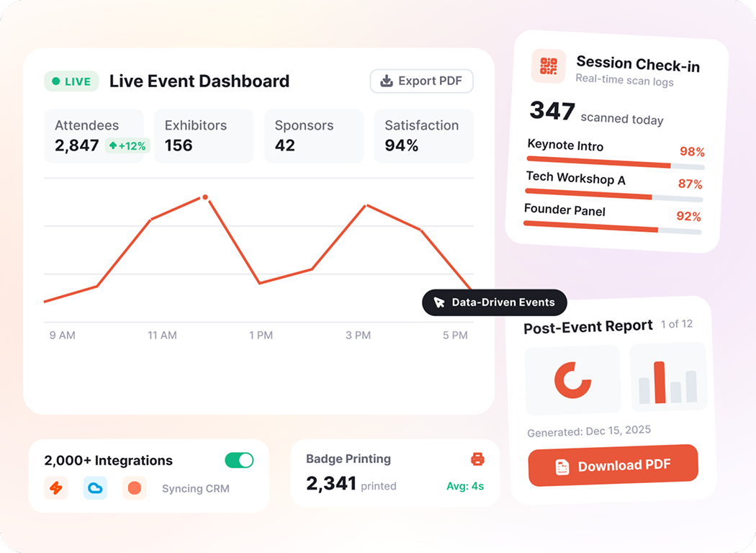
Task: Click the 92% Founder Panel value
Action: 688,216
